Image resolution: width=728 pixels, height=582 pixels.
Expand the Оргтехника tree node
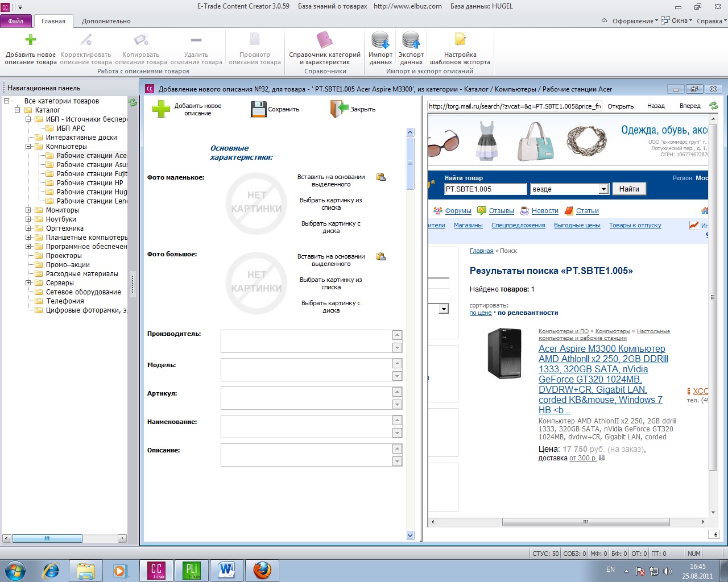click(28, 228)
